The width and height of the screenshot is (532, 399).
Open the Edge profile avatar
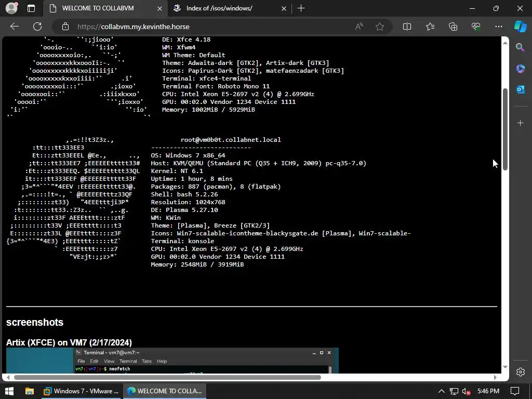pyautogui.click(x=11, y=8)
